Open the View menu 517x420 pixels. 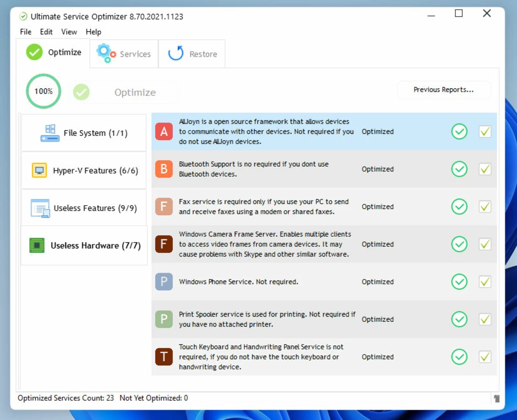tap(69, 32)
